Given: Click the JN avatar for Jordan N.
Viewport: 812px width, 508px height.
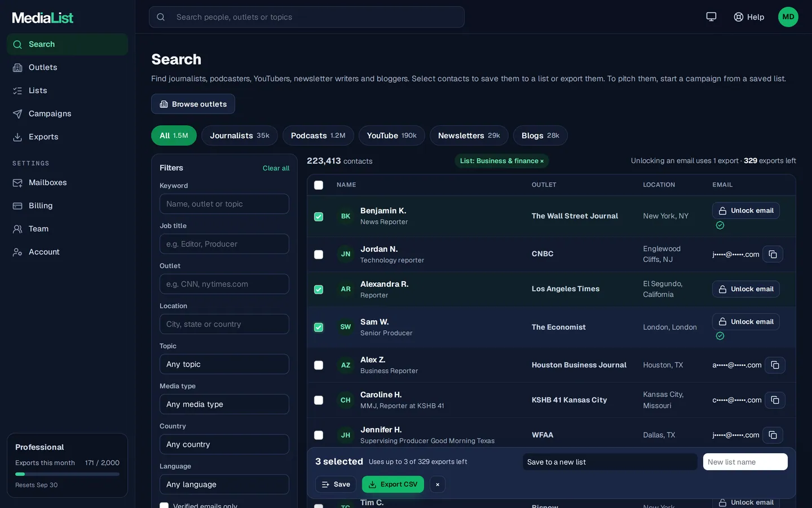Looking at the screenshot, I should point(346,254).
